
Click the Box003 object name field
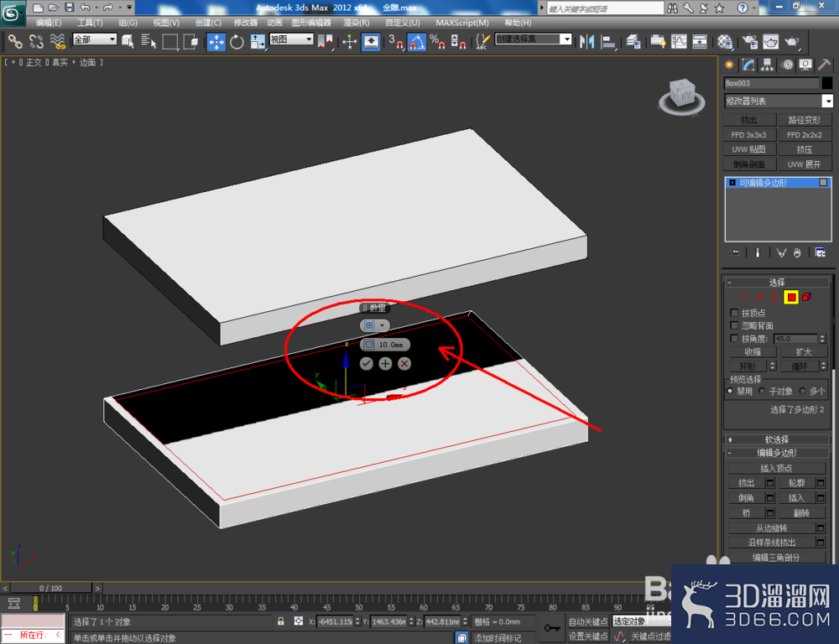pyautogui.click(x=771, y=83)
